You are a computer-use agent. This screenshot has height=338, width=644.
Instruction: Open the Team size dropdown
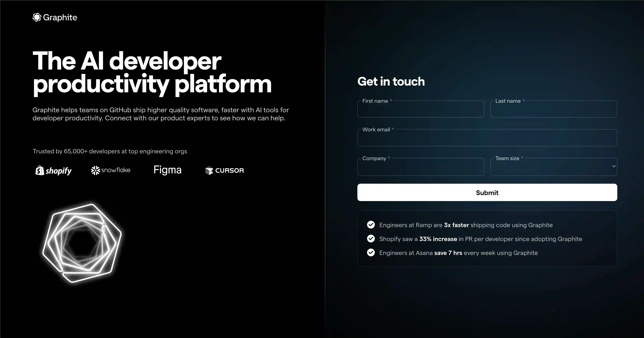(x=550, y=167)
